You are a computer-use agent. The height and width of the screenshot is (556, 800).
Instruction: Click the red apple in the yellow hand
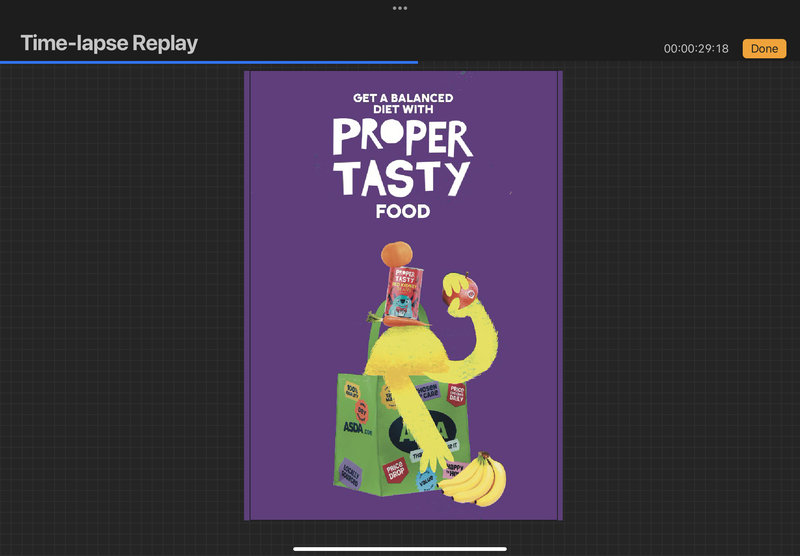point(464,292)
